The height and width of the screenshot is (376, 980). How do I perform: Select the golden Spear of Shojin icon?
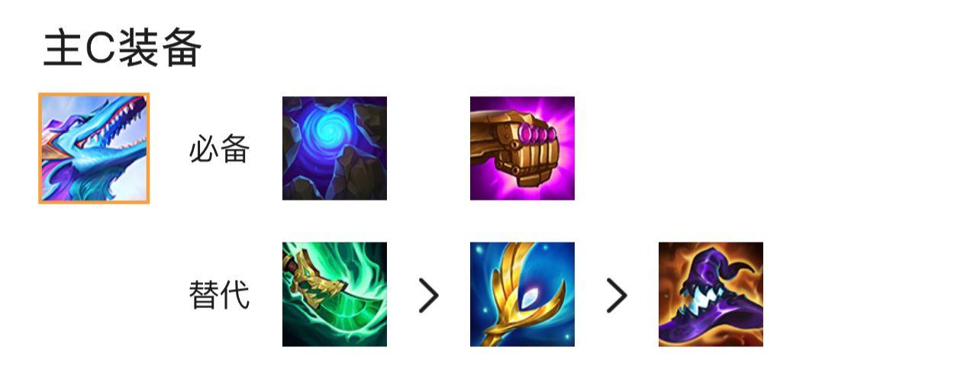pos(522,294)
